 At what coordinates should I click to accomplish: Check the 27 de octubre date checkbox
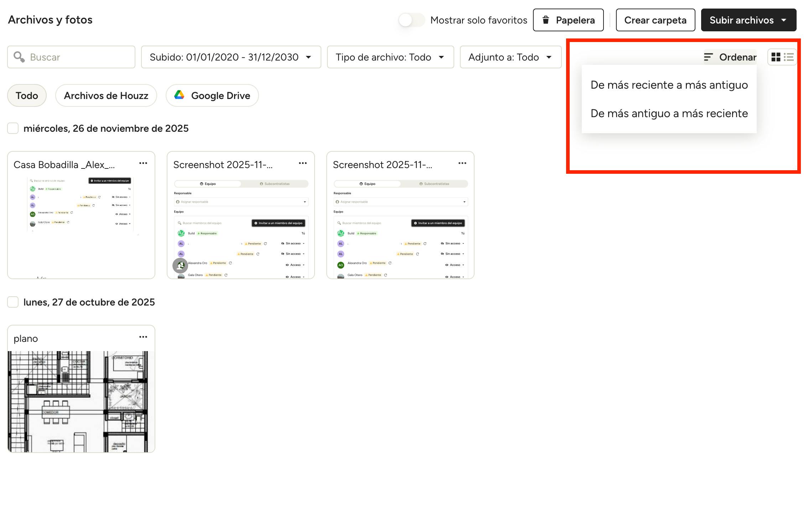(x=13, y=302)
